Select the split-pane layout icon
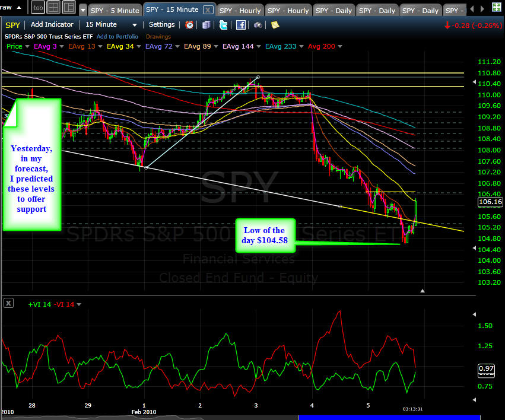The width and height of the screenshot is (505, 420). [x=69, y=8]
